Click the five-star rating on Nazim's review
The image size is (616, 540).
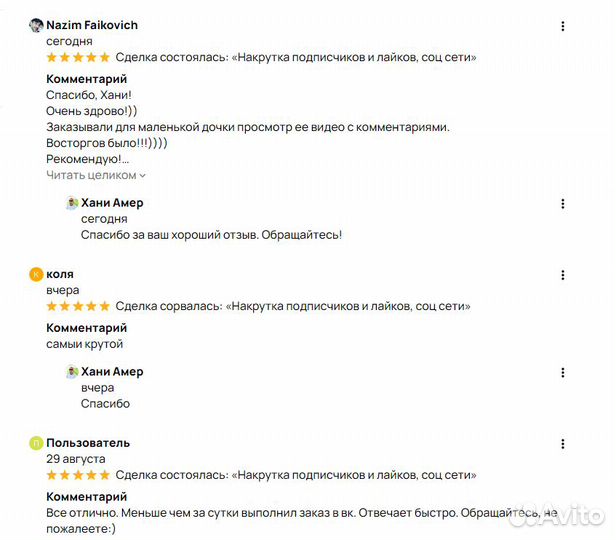(x=78, y=58)
